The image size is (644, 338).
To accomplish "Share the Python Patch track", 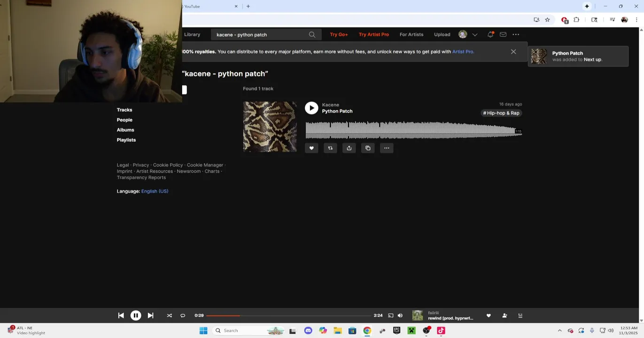I will click(x=349, y=148).
